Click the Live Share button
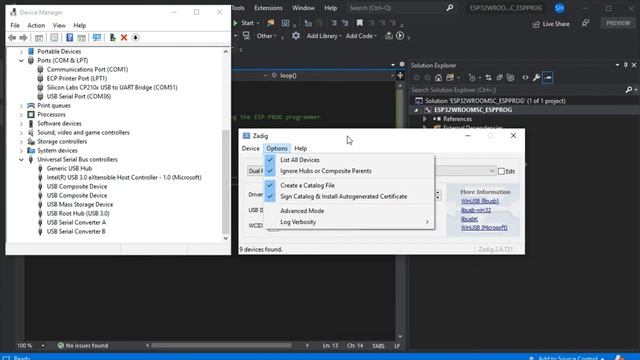This screenshot has height=360, width=640. (x=551, y=24)
